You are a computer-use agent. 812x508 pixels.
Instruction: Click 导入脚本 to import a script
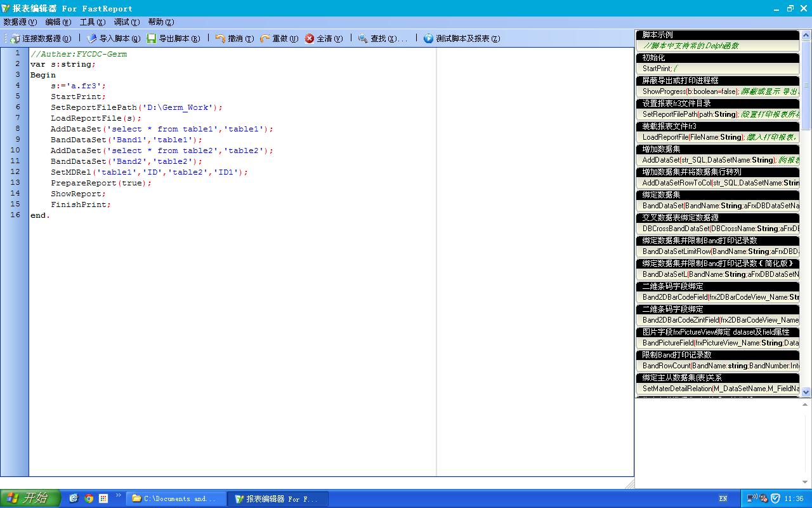[114, 38]
